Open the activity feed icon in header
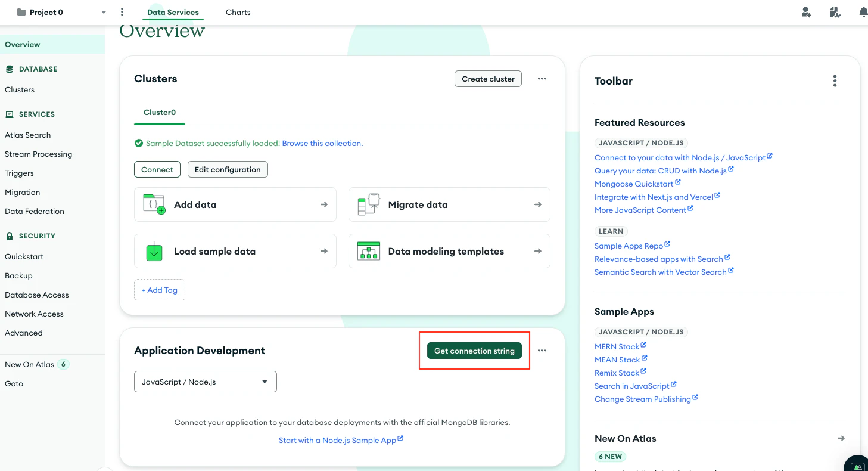868x471 pixels. [835, 12]
